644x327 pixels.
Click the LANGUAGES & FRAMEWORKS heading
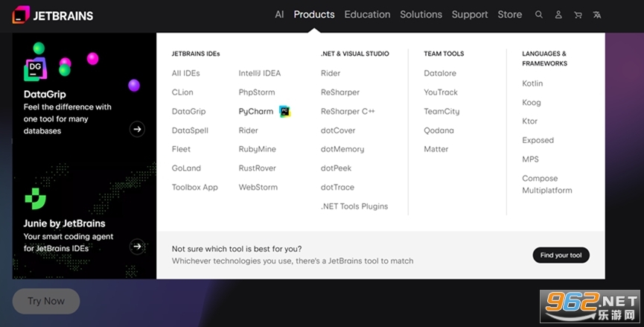pyautogui.click(x=544, y=59)
